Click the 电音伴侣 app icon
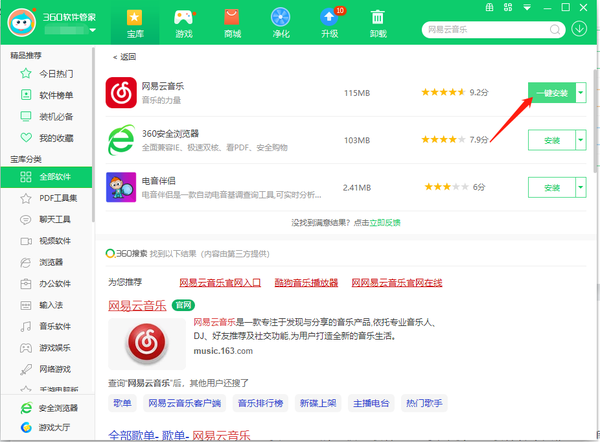Viewport: 600px width, 442px height. tap(122, 187)
